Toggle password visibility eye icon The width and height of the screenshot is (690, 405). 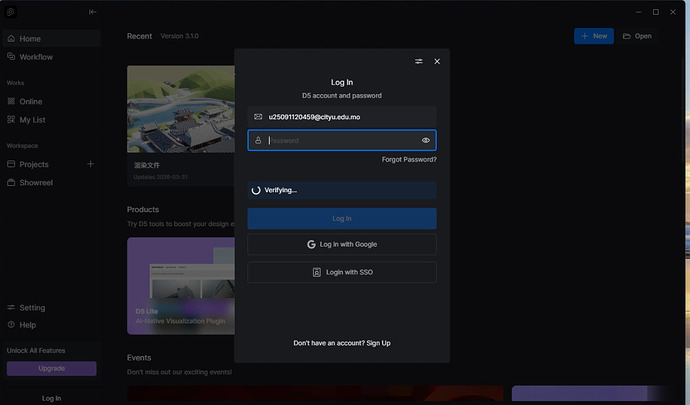(426, 140)
